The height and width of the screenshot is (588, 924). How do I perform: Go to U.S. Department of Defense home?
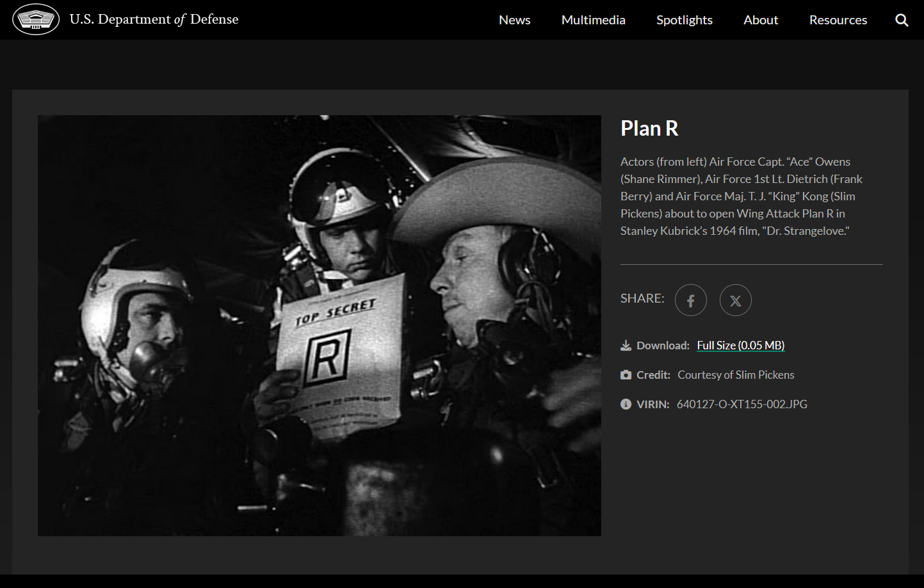pyautogui.click(x=154, y=19)
